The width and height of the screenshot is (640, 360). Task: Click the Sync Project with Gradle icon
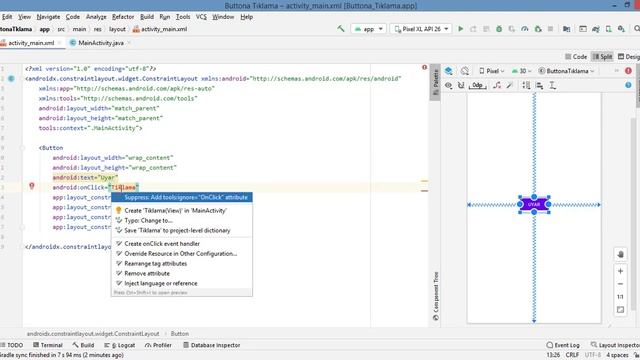(x=596, y=29)
